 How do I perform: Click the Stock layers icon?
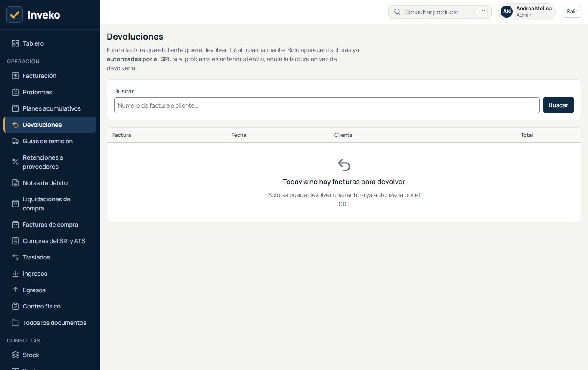[15, 355]
